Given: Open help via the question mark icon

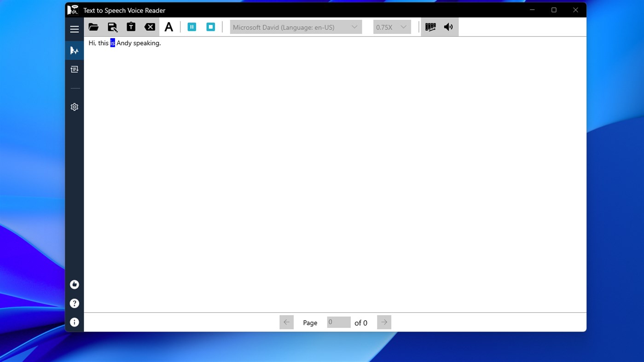Looking at the screenshot, I should (x=74, y=304).
